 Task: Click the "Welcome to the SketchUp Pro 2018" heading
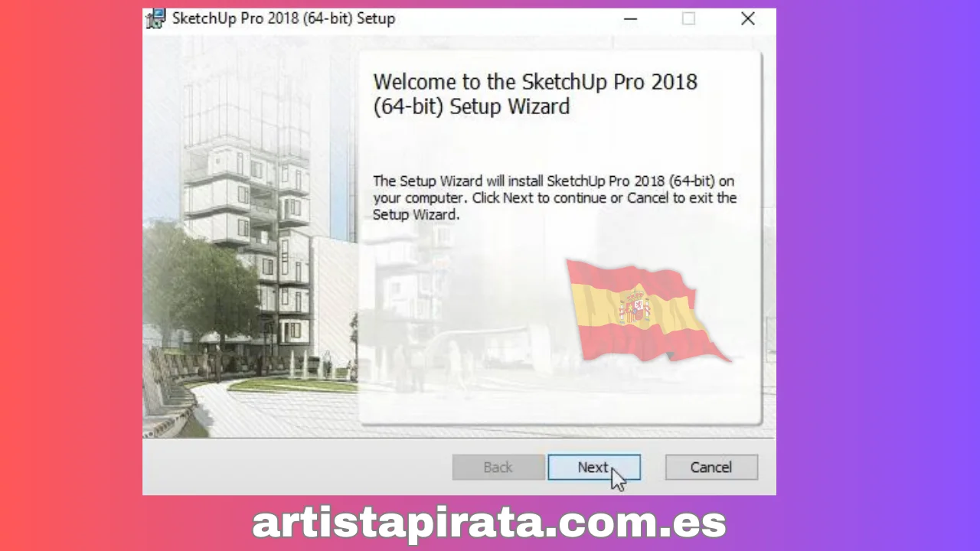535,93
